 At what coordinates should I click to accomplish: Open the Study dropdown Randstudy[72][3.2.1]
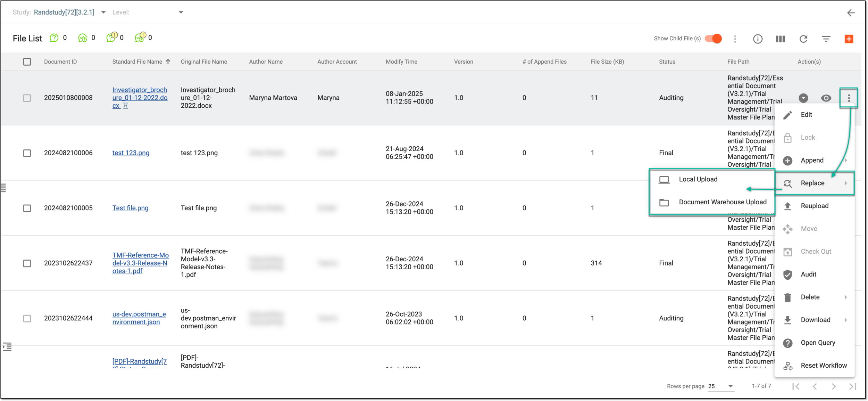(70, 12)
